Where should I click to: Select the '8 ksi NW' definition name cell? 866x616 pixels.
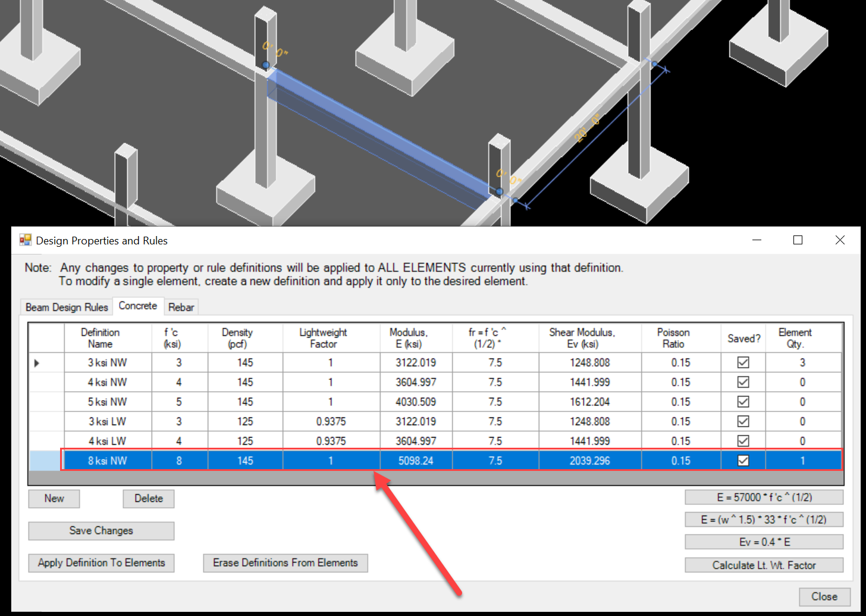tap(108, 461)
